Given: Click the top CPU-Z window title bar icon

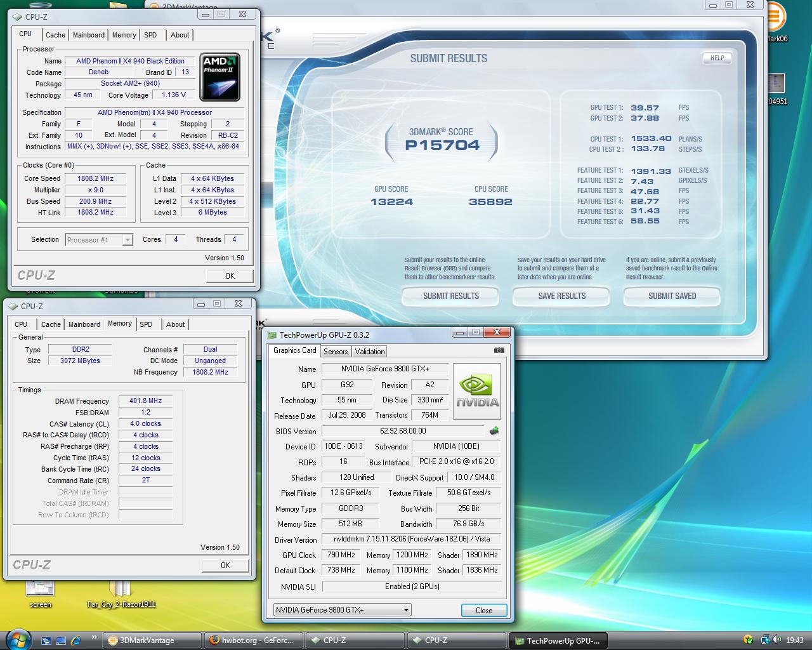Looking at the screenshot, I should (x=18, y=17).
